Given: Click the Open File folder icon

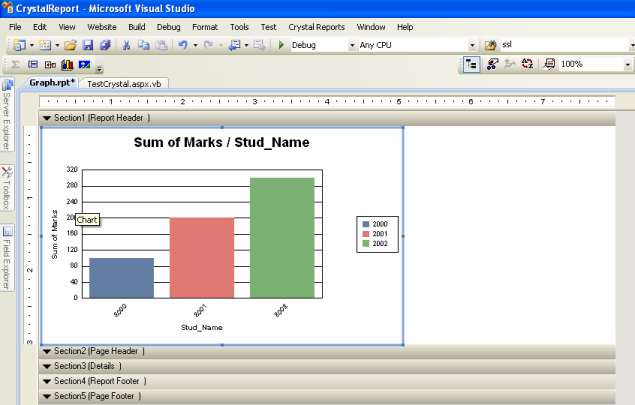Looking at the screenshot, I should [x=70, y=45].
